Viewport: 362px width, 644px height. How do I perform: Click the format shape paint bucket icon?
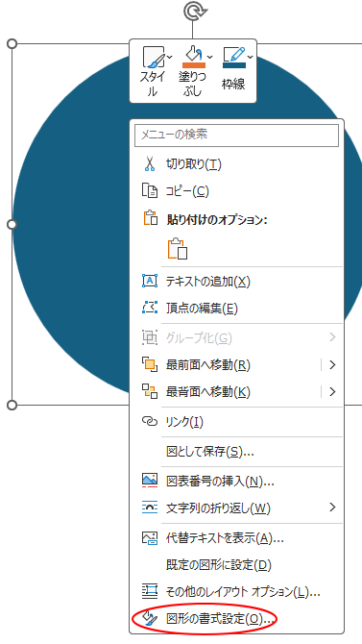150,618
